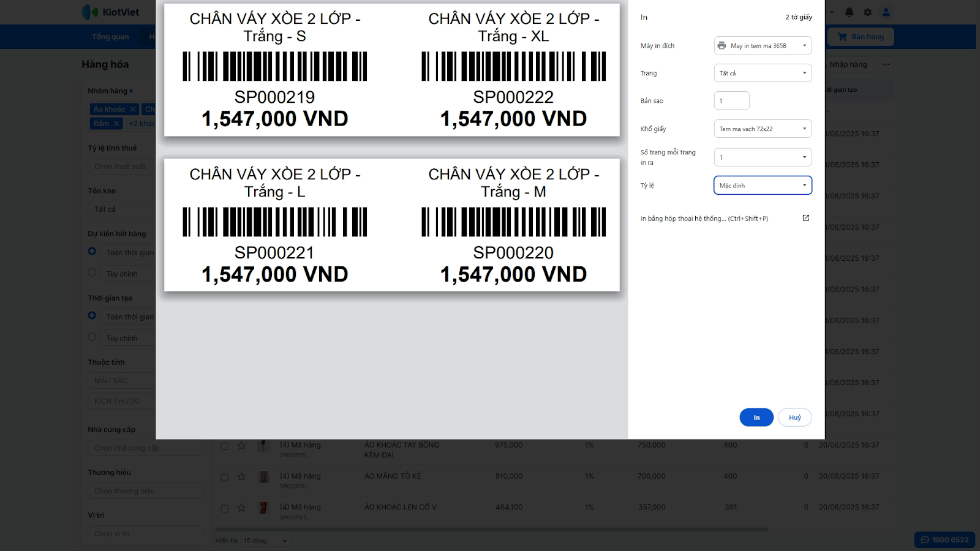Select Tùy chỉnh under Dự kiến hết hàng

(92, 272)
